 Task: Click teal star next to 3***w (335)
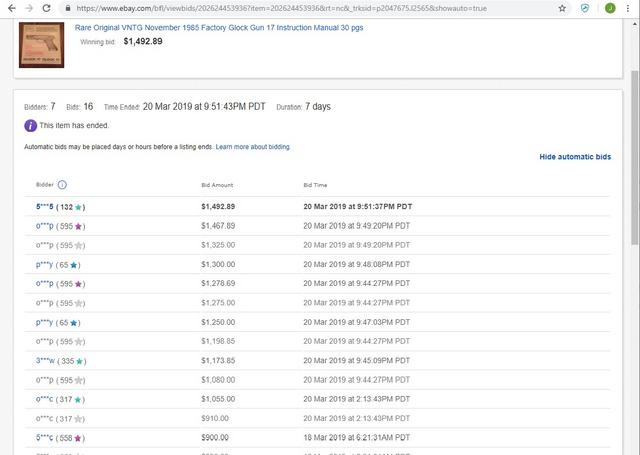[x=79, y=361]
